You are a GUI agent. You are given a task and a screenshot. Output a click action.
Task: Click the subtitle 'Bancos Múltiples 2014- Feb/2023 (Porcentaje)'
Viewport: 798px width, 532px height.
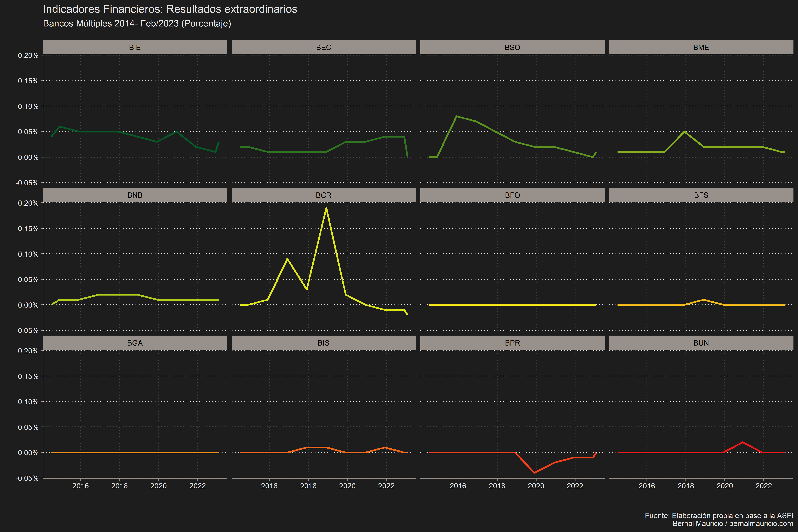[x=137, y=23]
